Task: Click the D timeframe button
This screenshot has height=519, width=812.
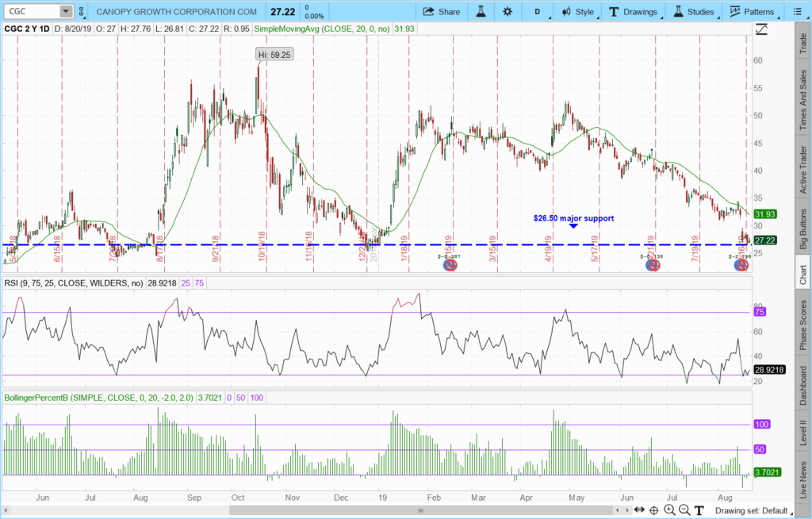Action: click(538, 12)
